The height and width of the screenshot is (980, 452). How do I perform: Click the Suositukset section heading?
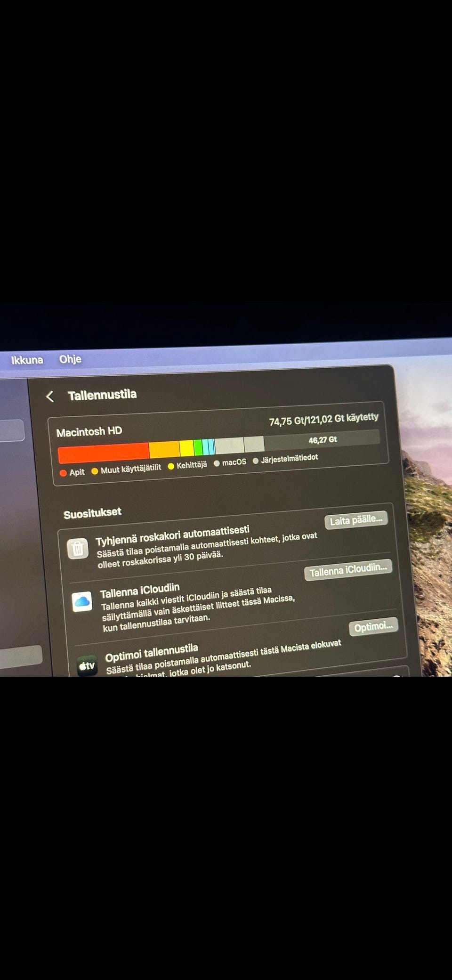92,513
